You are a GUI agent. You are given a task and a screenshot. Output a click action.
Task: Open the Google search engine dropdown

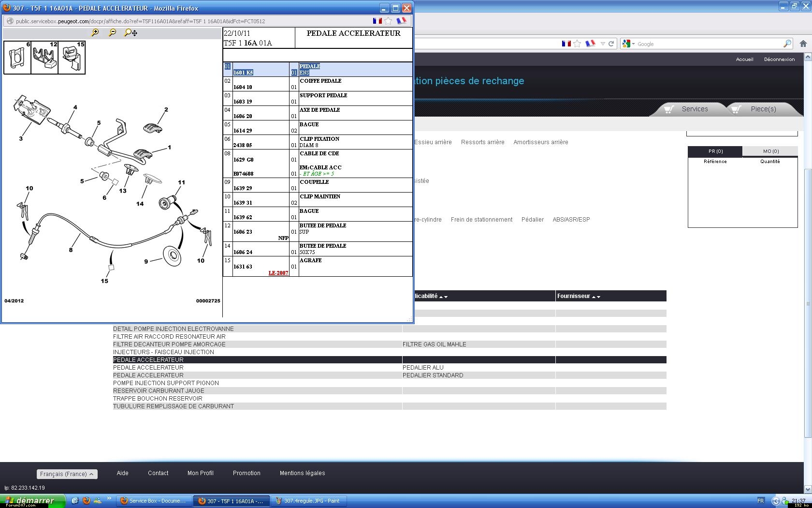pyautogui.click(x=628, y=44)
